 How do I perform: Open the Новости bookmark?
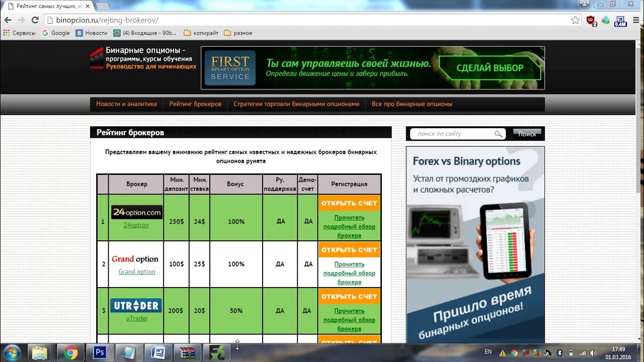[x=92, y=33]
